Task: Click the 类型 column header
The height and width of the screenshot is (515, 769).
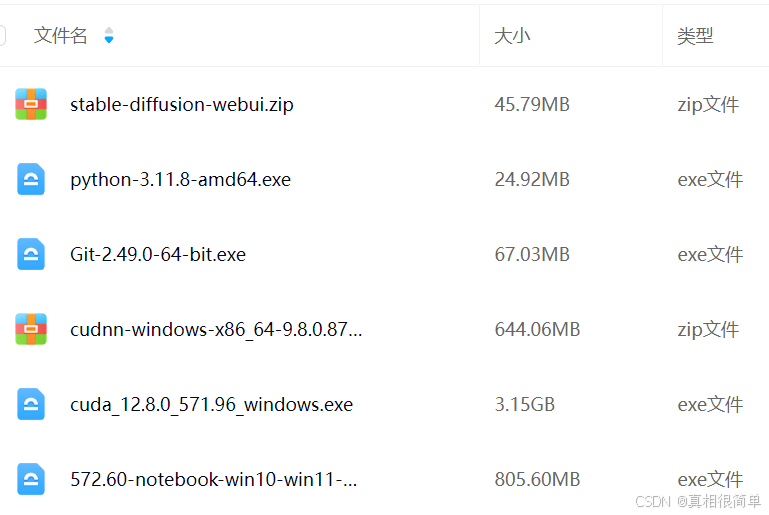Action: (x=695, y=36)
